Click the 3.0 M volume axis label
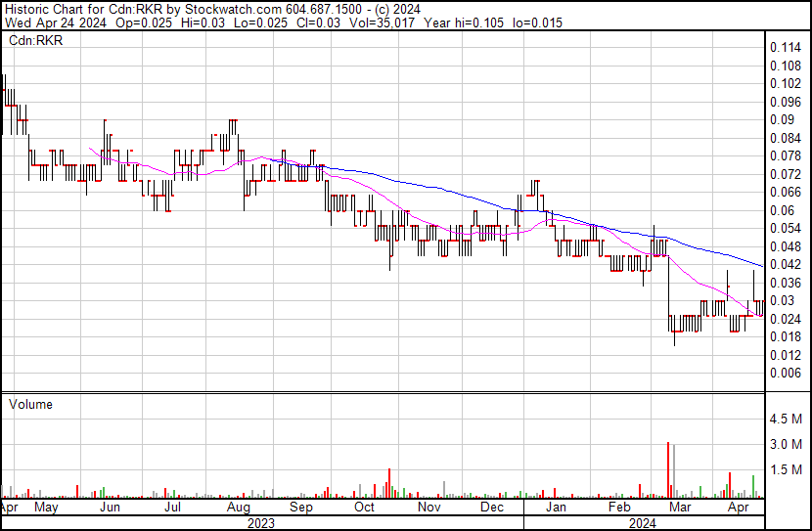Screen dimensions: 812x531 (785, 445)
